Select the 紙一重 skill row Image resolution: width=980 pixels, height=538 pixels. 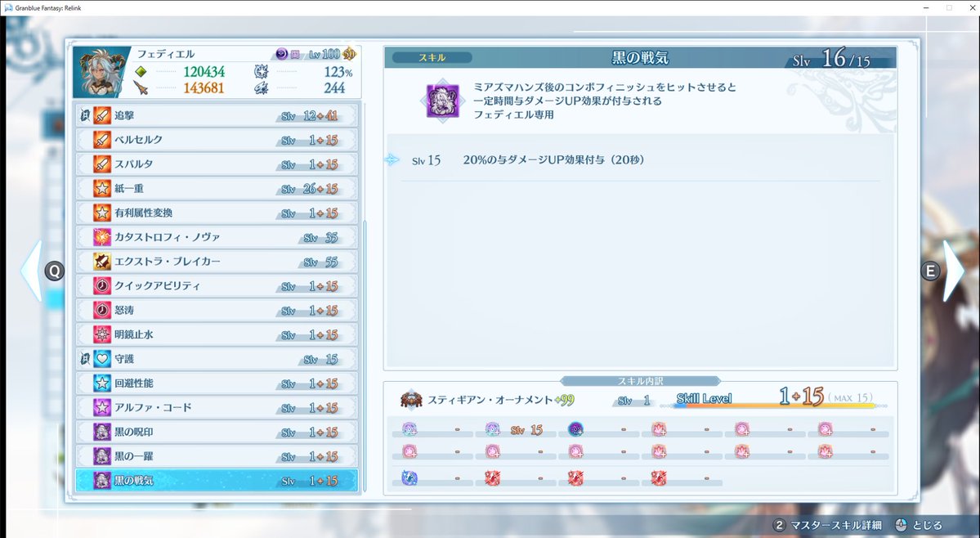[x=217, y=189]
